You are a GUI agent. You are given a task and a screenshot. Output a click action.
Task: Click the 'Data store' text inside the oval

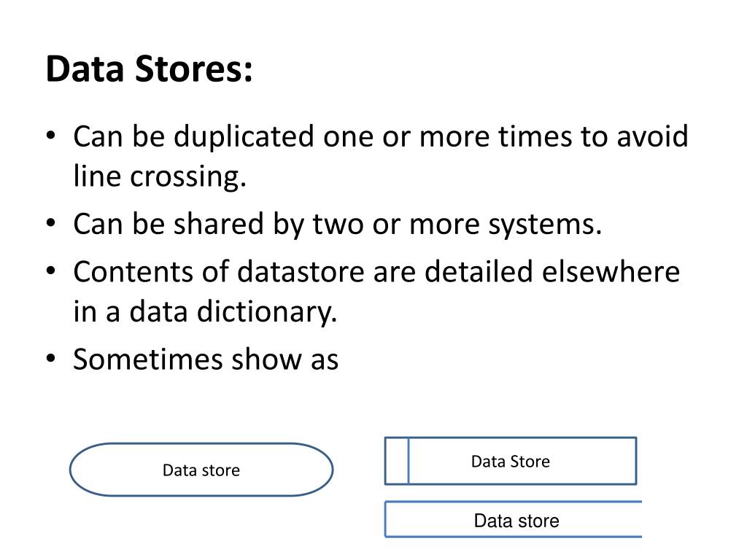point(201,470)
